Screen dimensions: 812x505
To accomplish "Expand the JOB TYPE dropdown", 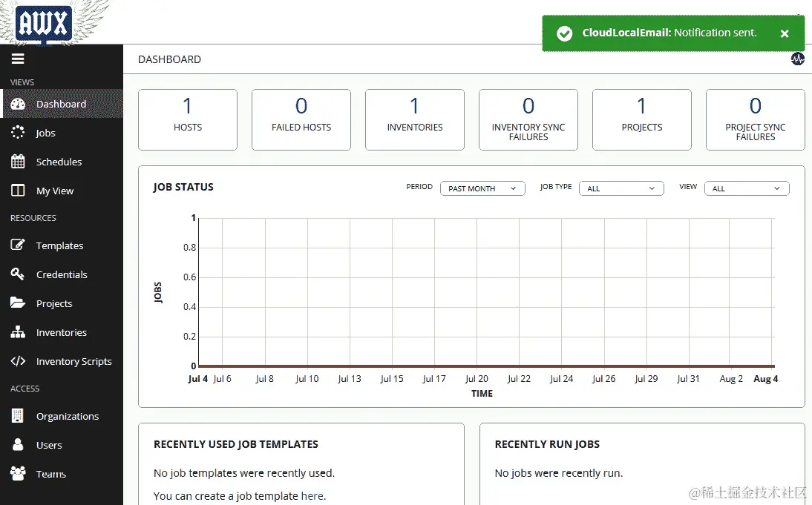I will point(621,188).
